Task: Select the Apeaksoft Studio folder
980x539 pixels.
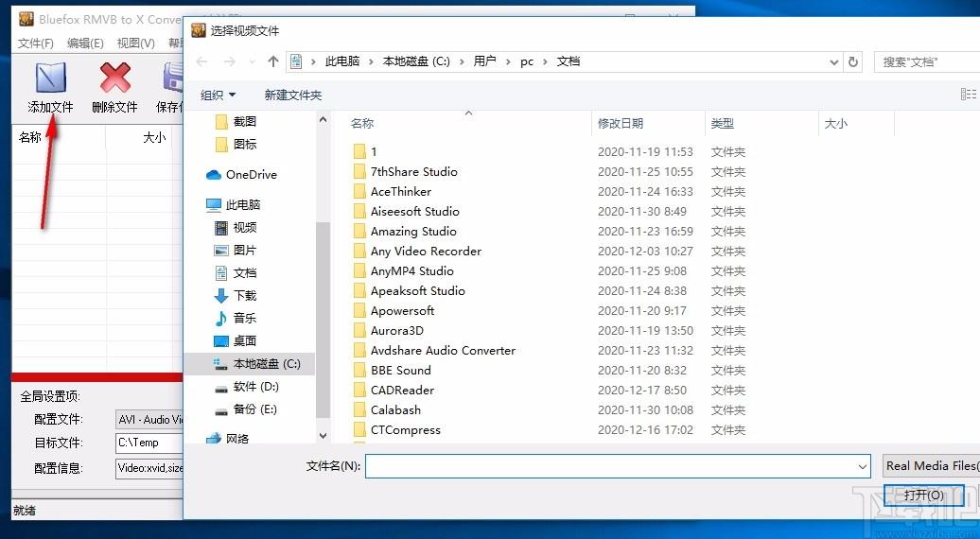Action: [409, 291]
